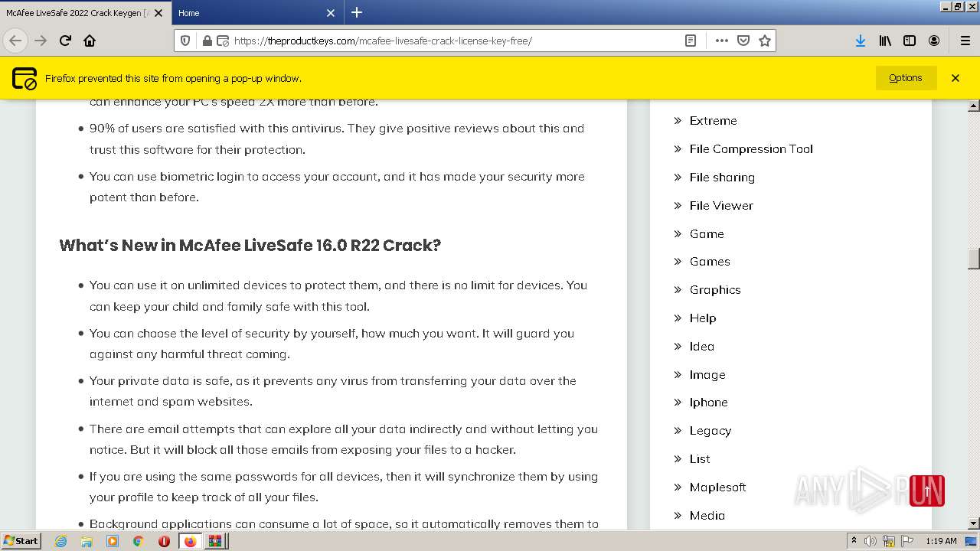Open media player taskbar icon
980x551 pixels.
113,541
